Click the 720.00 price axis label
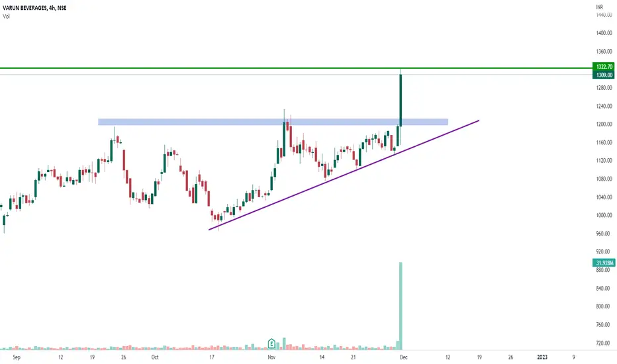Viewport: 617px width, 364px height. pyautogui.click(x=604, y=343)
